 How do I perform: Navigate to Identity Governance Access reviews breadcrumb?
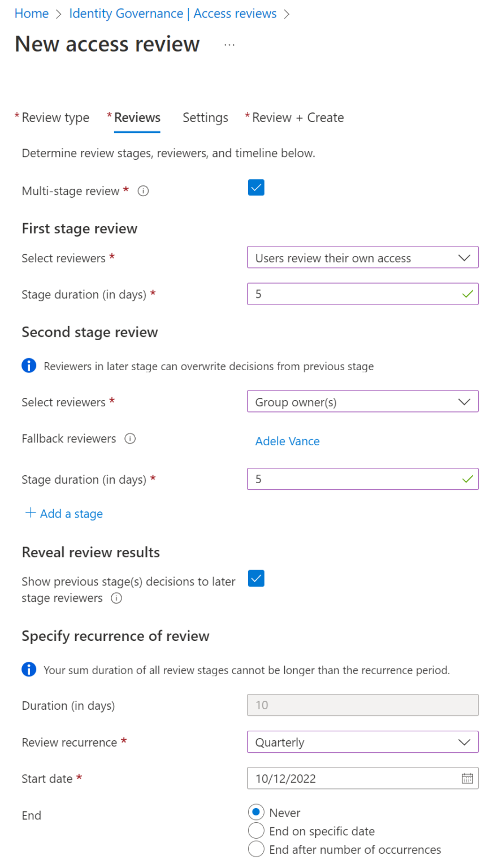coord(172,13)
